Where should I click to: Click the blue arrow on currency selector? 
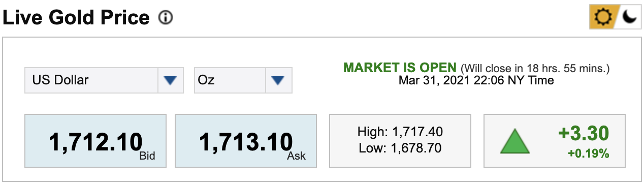click(x=170, y=80)
